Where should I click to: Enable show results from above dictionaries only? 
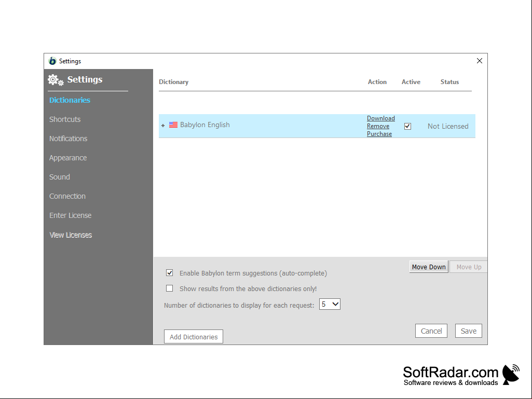point(169,288)
